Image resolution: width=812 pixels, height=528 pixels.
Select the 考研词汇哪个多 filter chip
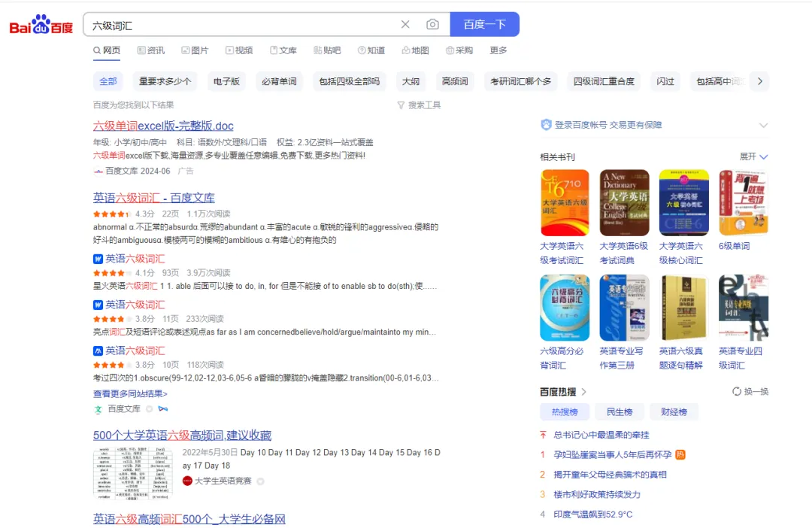click(x=520, y=81)
